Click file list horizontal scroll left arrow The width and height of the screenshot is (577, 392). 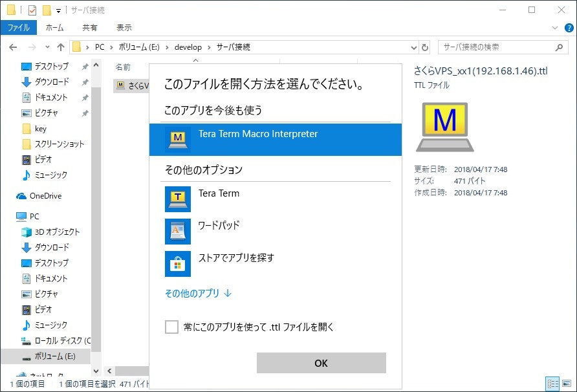(109, 371)
